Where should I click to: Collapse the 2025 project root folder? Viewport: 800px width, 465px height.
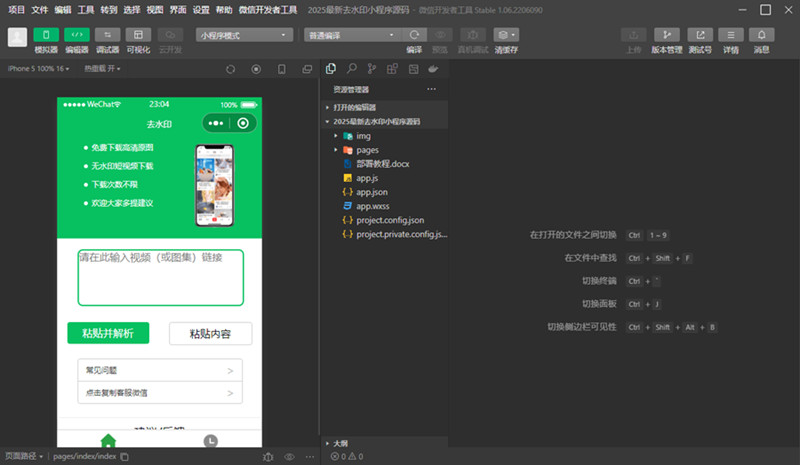point(385,121)
